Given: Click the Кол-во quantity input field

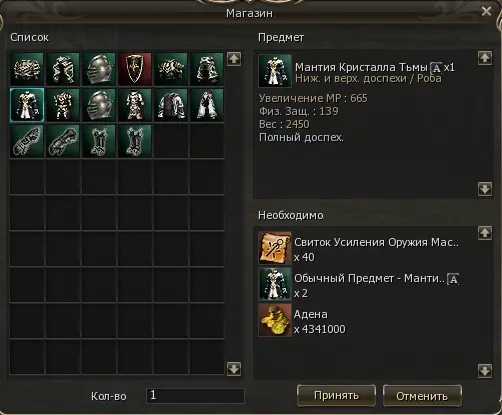Looking at the screenshot, I should [x=195, y=396].
